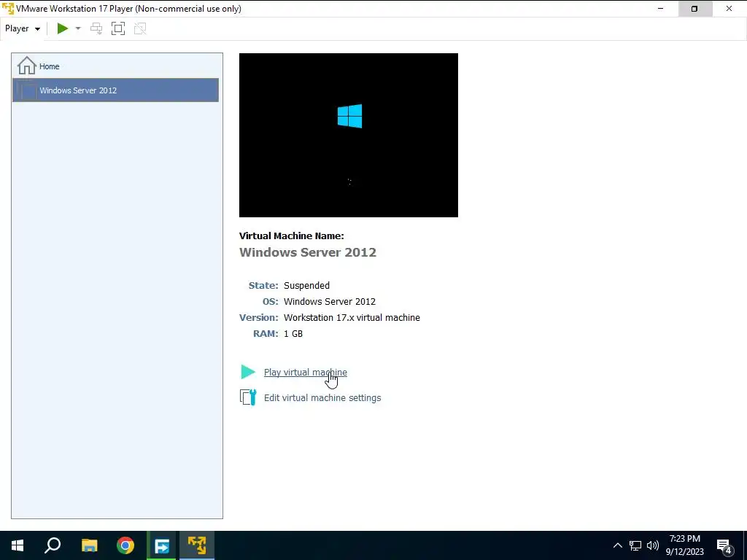The image size is (747, 560).
Task: Show hidden system tray icons chevron
Action: pos(617,545)
